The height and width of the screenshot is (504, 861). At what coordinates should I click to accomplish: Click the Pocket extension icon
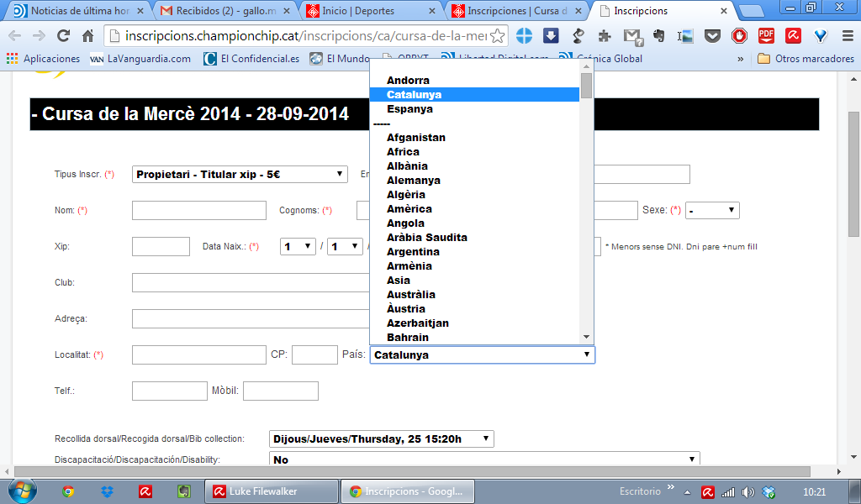tap(712, 36)
